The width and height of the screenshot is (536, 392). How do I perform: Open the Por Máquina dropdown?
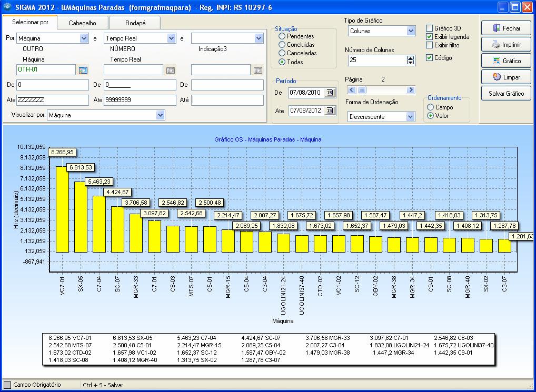(84, 38)
